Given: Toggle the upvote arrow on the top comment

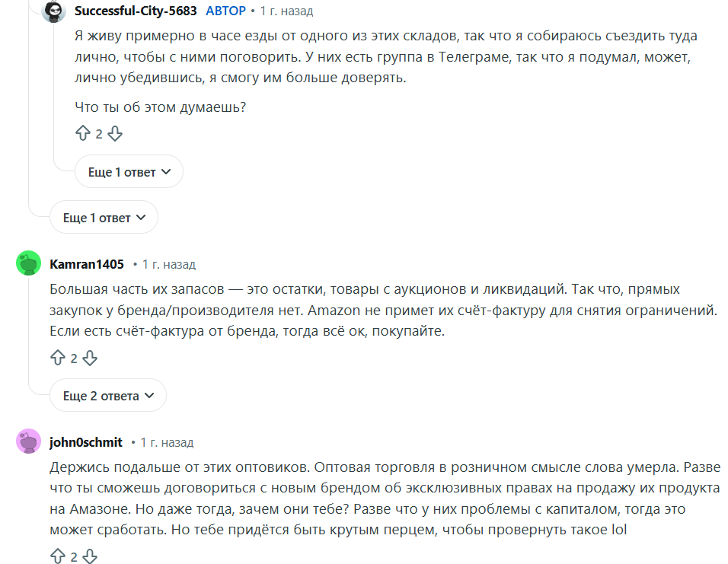Looking at the screenshot, I should pyautogui.click(x=84, y=133).
